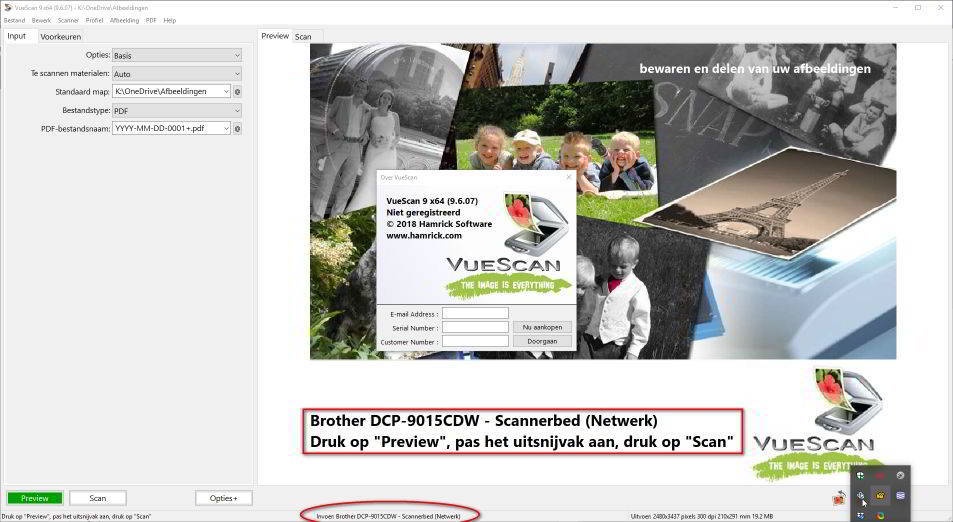This screenshot has width=953, height=522.
Task: Click the 'VueScan 9 x64 (9.6.07)' version text
Action: click(x=432, y=201)
